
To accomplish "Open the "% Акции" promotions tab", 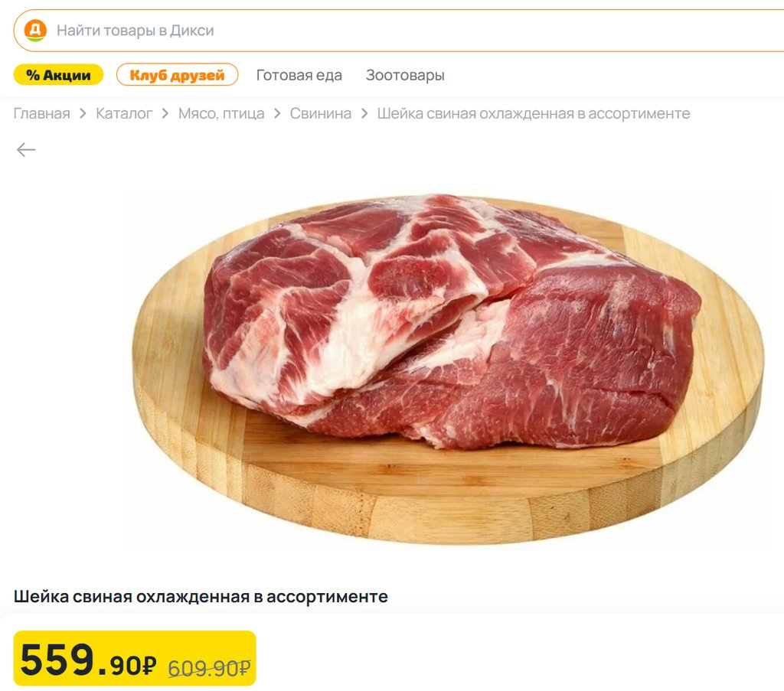I will coord(58,75).
